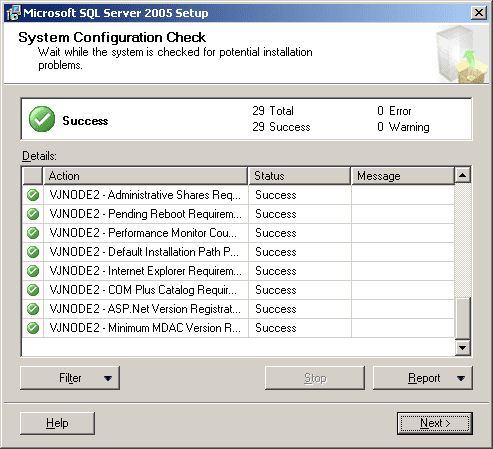Viewport: 493px width, 449px height.
Task: Click the Help button
Action: click(57, 423)
